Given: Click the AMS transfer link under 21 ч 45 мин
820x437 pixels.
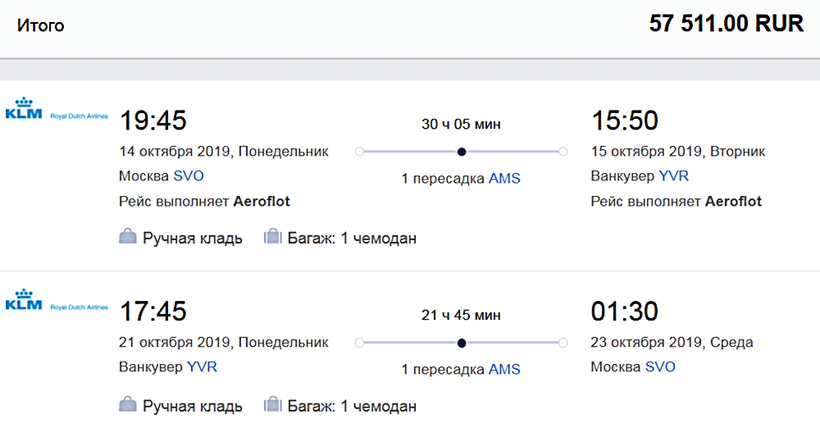Looking at the screenshot, I should point(504,370).
